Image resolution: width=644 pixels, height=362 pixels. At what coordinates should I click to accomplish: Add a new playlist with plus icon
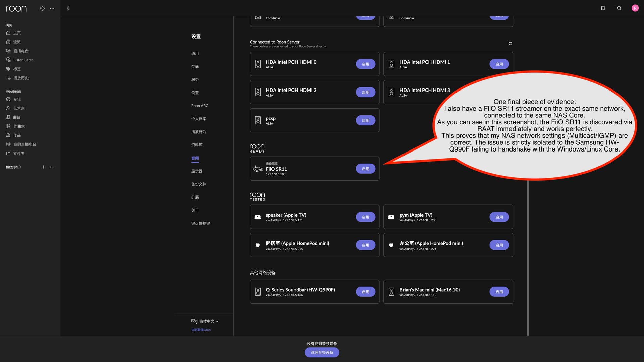click(43, 167)
